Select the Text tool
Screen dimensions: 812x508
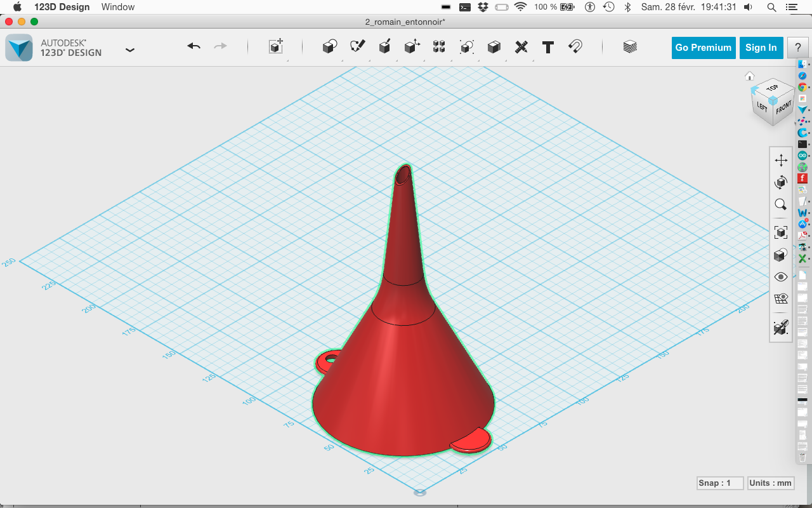click(x=548, y=47)
